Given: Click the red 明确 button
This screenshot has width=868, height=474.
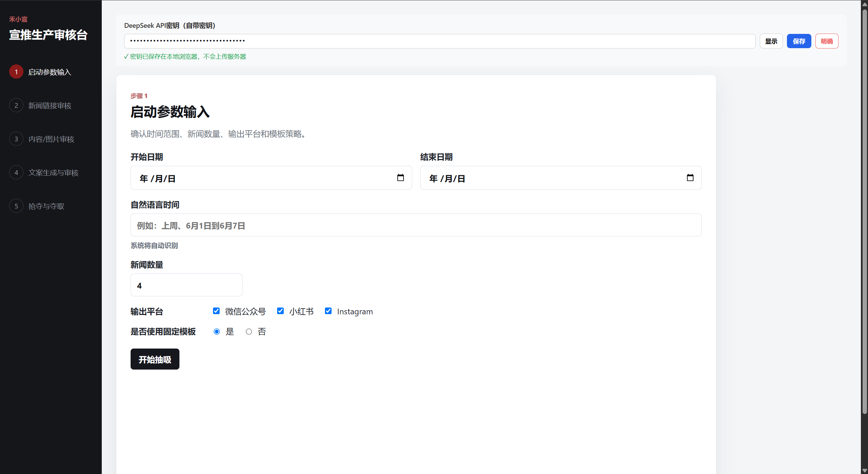Looking at the screenshot, I should (827, 41).
